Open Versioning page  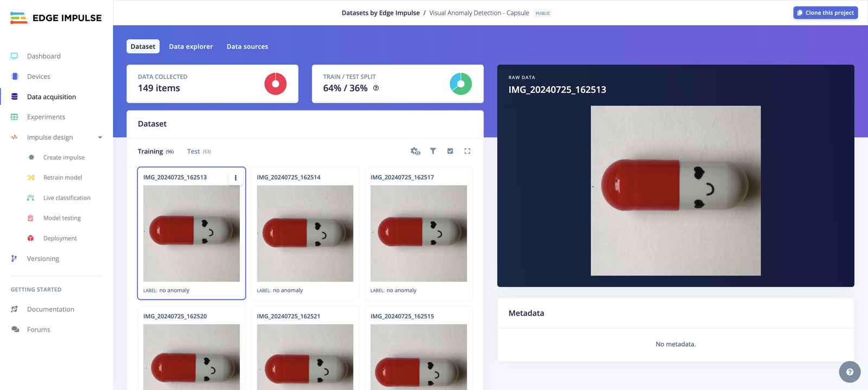pyautogui.click(x=43, y=259)
